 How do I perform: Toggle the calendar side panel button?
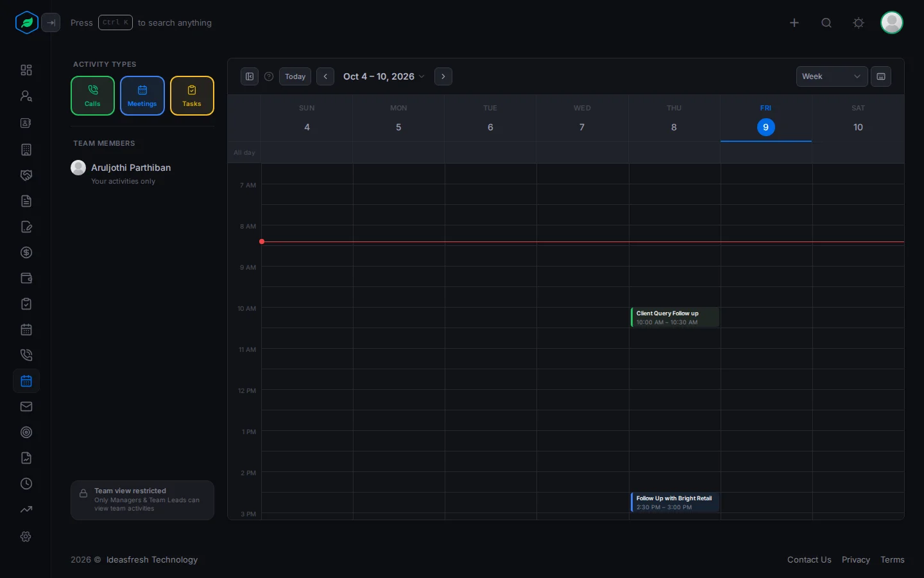(250, 76)
